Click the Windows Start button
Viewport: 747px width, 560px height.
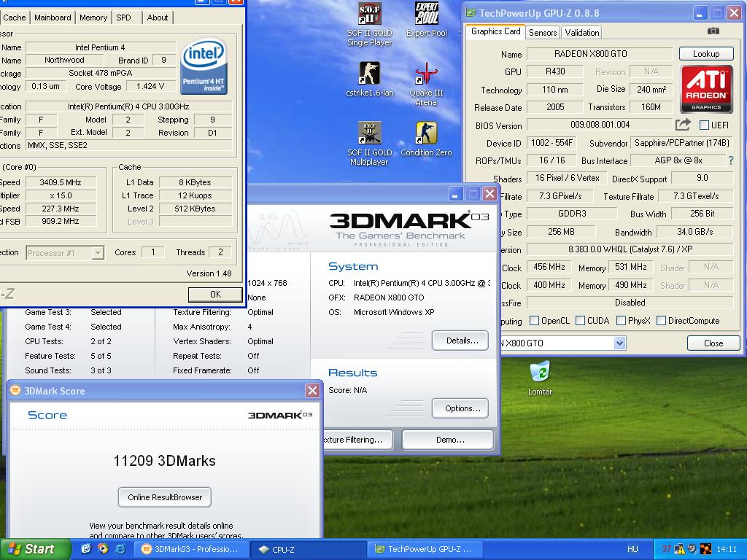(34, 549)
